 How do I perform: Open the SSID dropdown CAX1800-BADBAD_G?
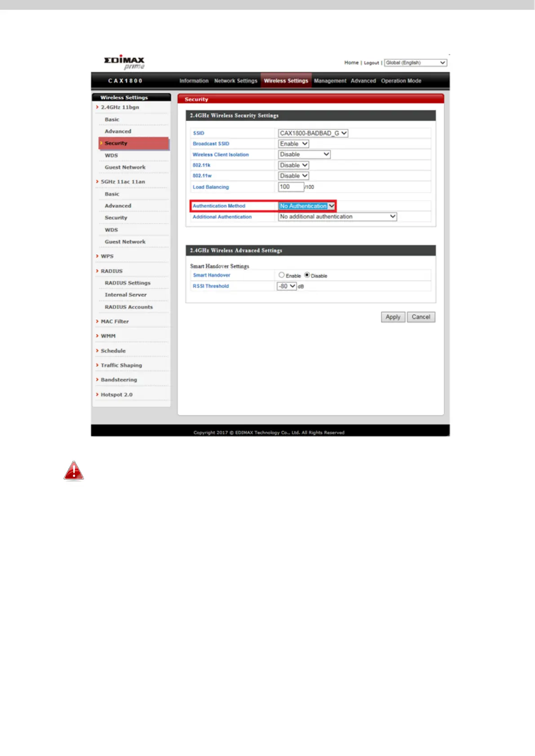pos(313,133)
